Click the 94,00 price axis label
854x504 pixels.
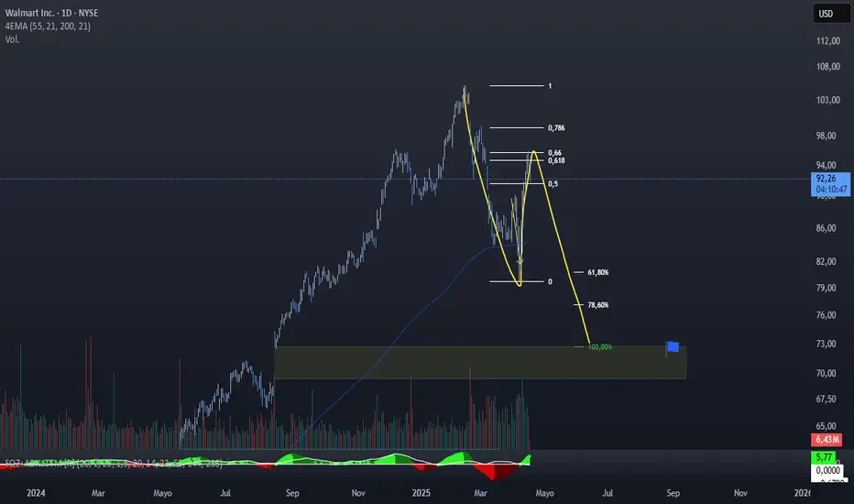tap(827, 165)
